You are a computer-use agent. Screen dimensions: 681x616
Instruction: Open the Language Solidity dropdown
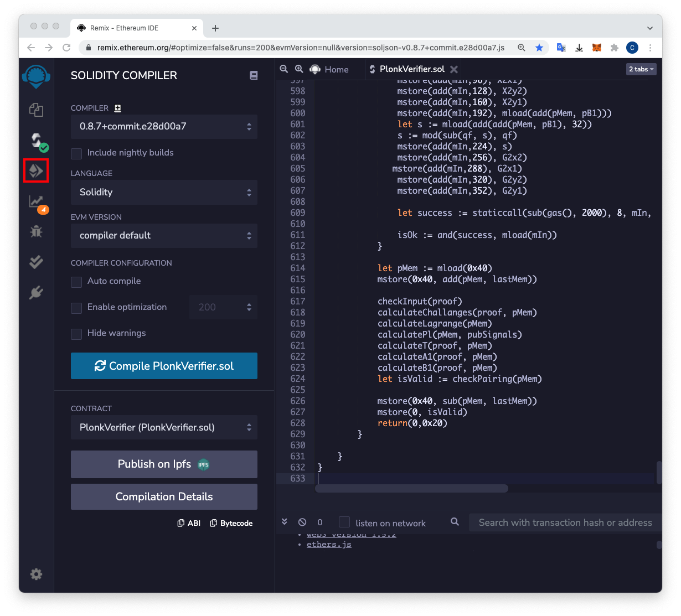pyautogui.click(x=164, y=193)
